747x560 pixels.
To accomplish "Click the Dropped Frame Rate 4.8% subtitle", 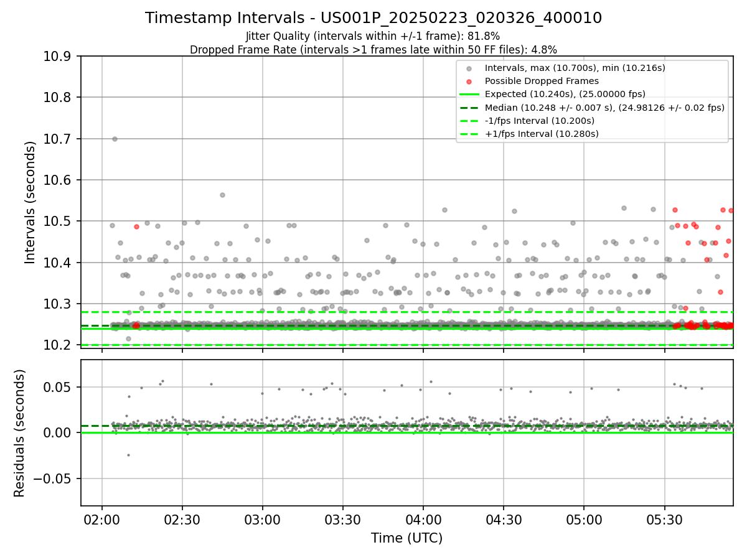I will [374, 50].
